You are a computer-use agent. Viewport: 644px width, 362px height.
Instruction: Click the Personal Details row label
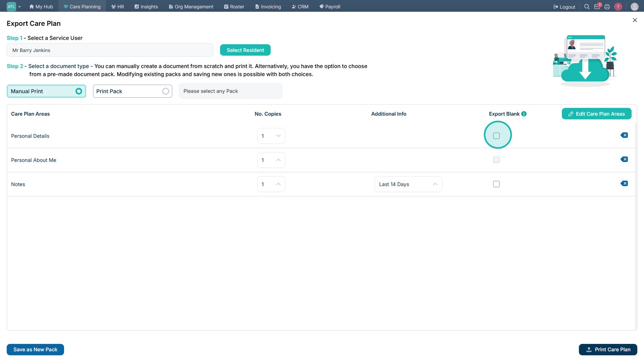pos(30,136)
